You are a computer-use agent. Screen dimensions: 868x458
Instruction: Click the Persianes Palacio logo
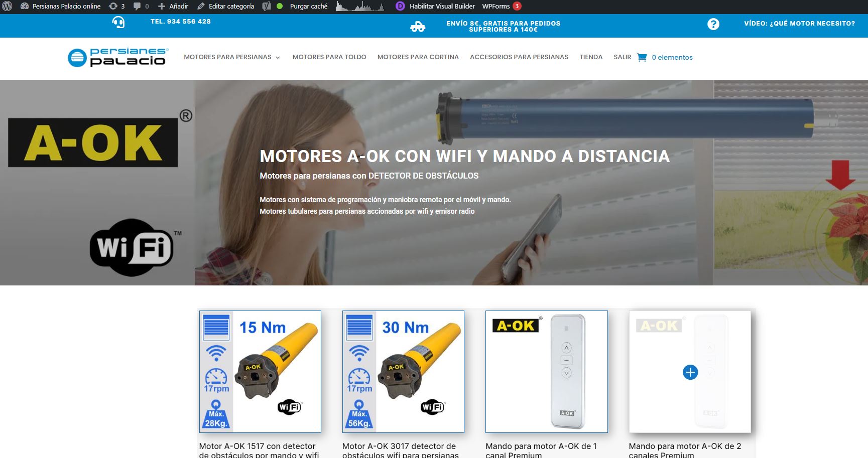118,57
